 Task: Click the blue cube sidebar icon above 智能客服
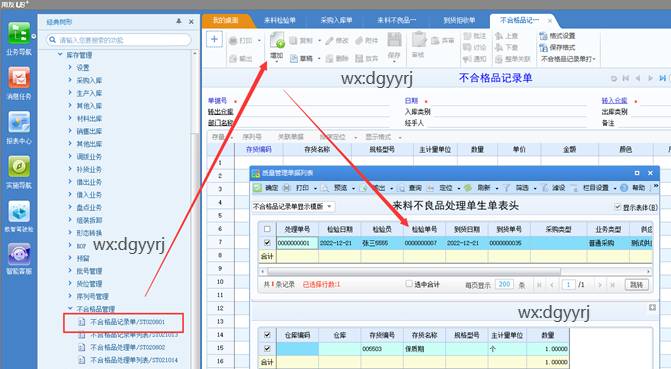19,211
